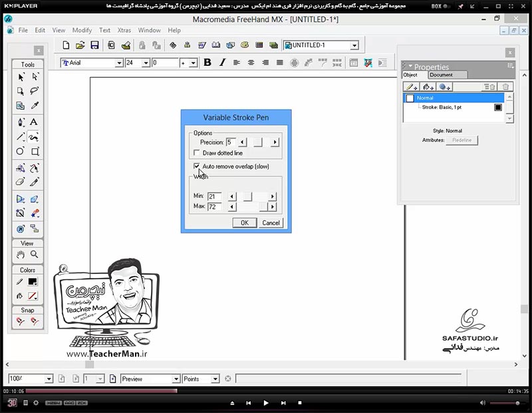This screenshot has height=413, width=532.
Task: Collapse the Properties panel triangle
Action: point(410,67)
